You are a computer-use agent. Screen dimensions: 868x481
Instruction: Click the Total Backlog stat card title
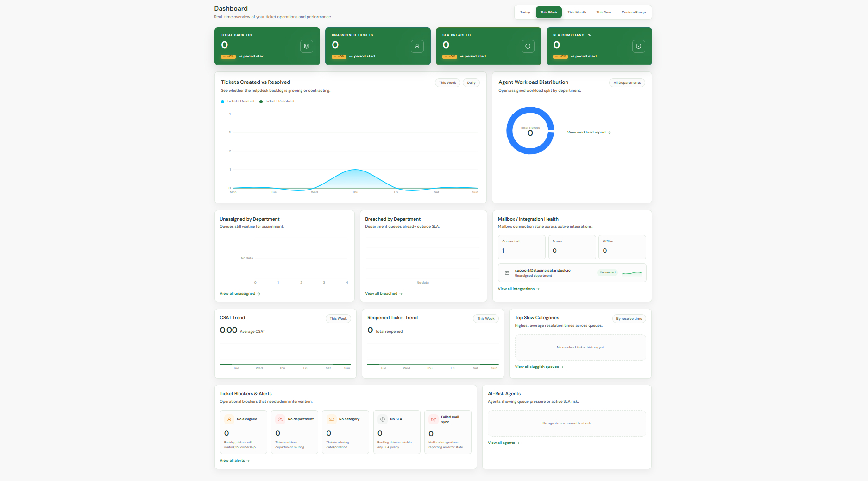tap(236, 35)
